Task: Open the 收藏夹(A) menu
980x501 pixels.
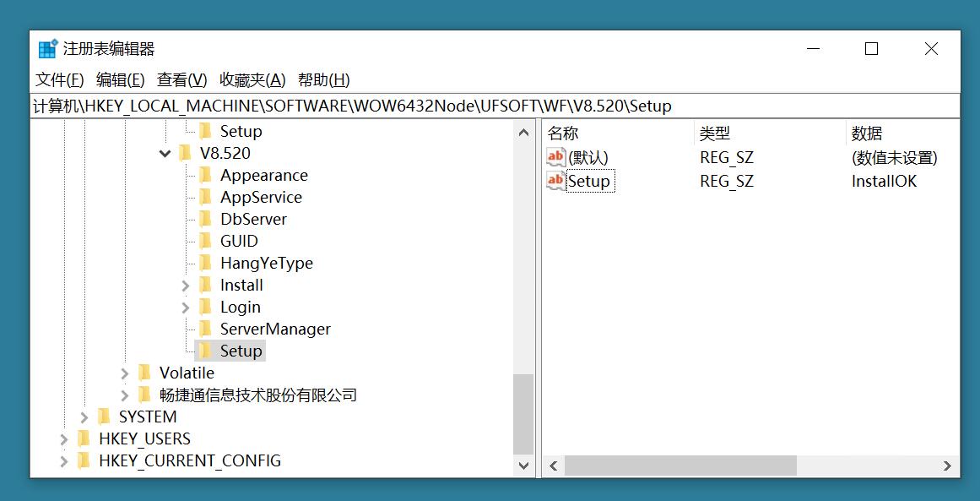Action: point(252,80)
